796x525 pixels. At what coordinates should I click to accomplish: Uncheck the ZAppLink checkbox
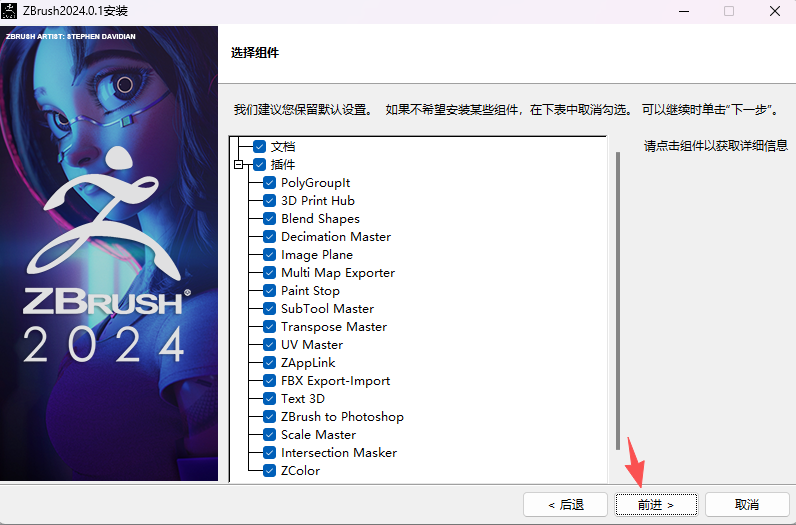tap(270, 363)
